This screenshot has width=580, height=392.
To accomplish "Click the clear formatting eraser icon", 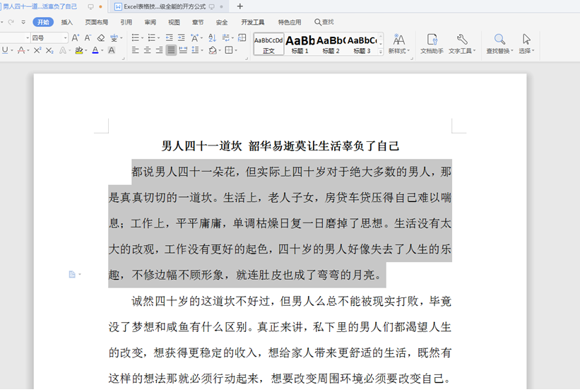I will 101,37.
